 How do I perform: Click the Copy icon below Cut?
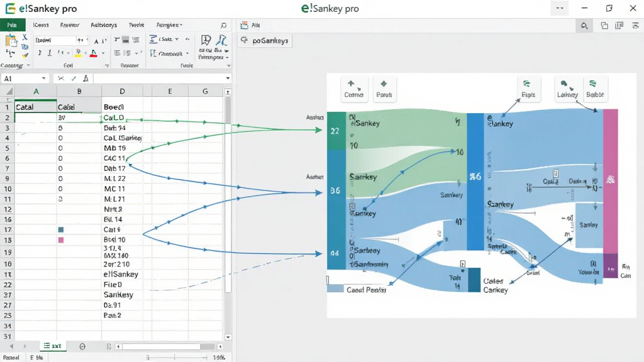pos(25,47)
